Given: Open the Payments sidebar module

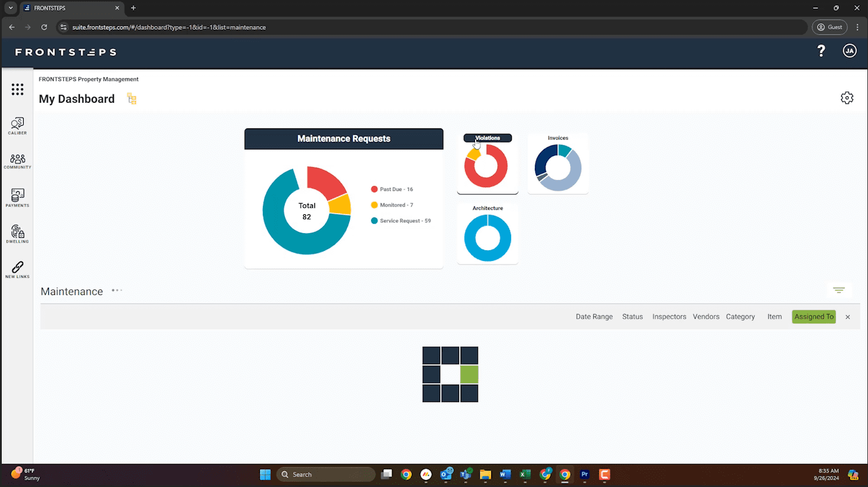Looking at the screenshot, I should (17, 197).
